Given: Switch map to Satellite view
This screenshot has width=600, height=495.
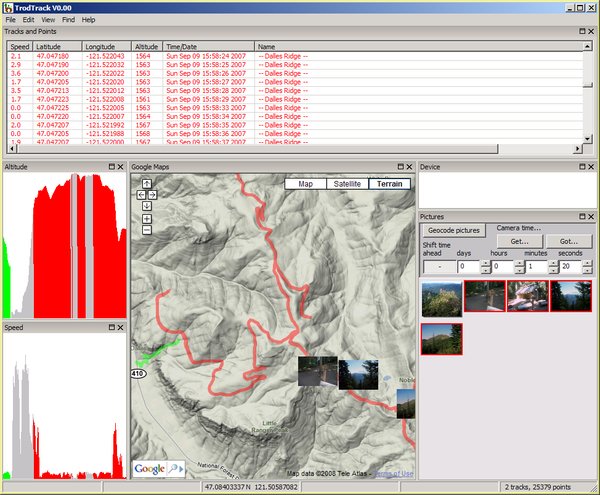Looking at the screenshot, I should tap(347, 184).
